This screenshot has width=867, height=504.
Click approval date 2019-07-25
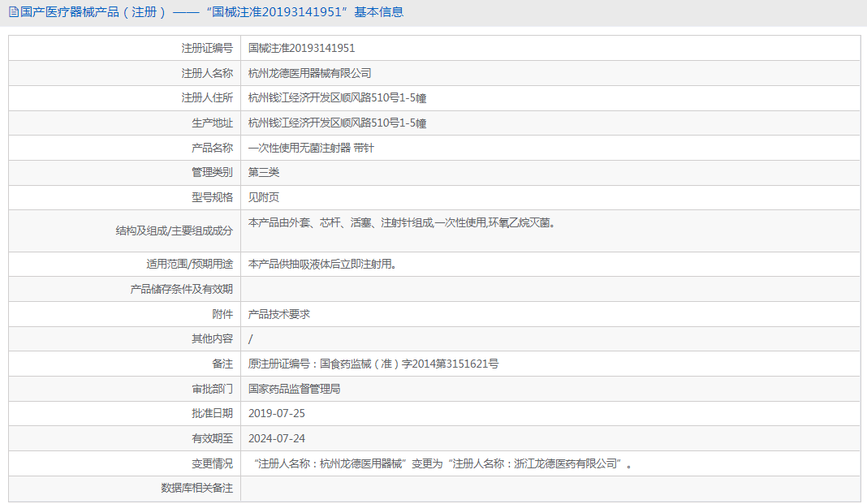pyautogui.click(x=277, y=413)
